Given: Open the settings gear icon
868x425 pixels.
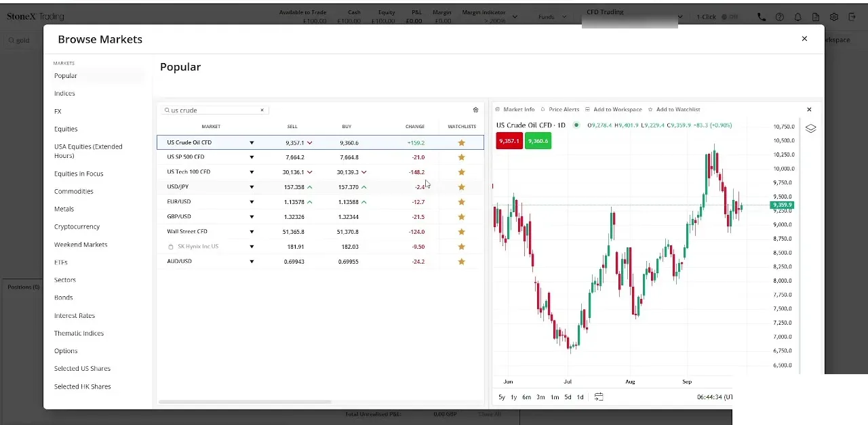Looking at the screenshot, I should (834, 17).
